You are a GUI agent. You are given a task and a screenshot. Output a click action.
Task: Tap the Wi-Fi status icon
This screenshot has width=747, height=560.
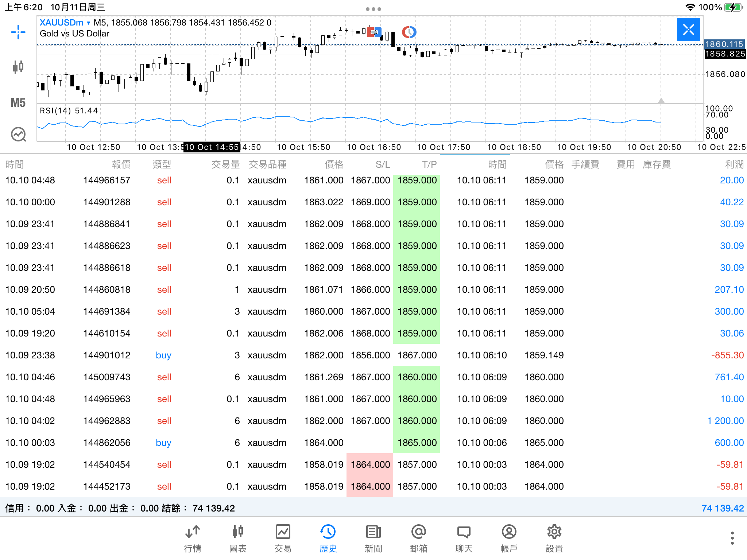(x=690, y=7)
